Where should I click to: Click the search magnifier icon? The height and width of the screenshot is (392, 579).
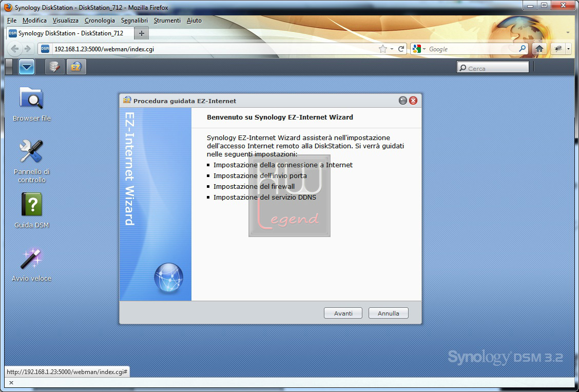click(x=522, y=49)
